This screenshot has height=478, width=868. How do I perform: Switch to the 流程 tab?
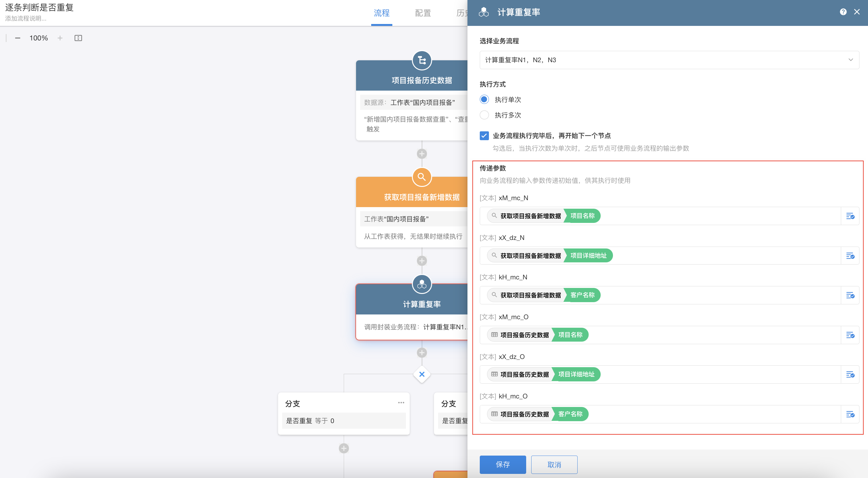coord(381,13)
